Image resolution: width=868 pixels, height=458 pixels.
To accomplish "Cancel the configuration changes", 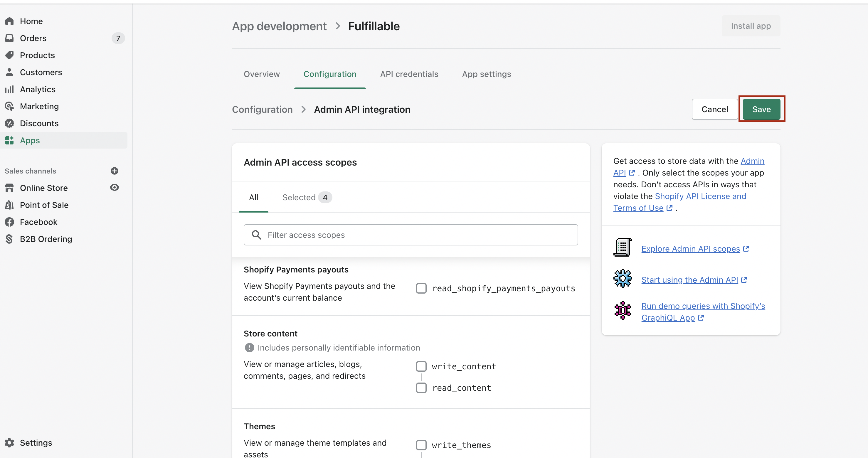I will click(x=715, y=109).
